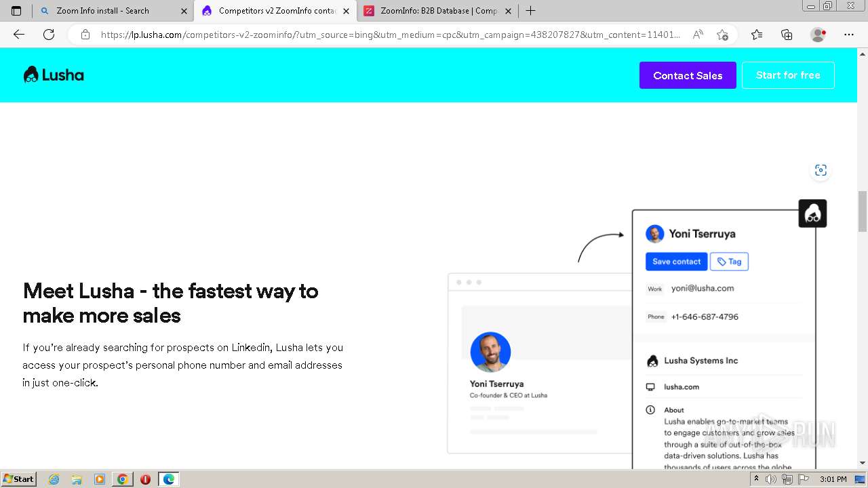Viewport: 868px width, 488px height.
Task: Open the Read aloud icon in the address bar
Action: click(698, 35)
